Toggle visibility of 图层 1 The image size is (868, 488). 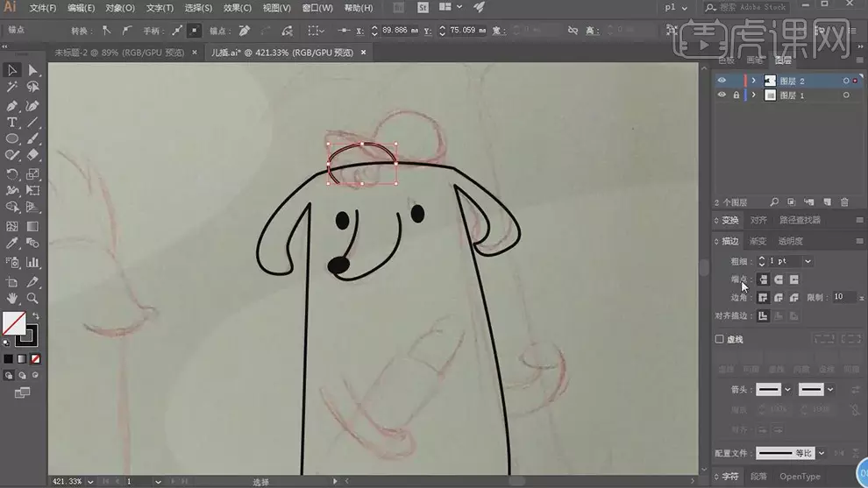722,95
